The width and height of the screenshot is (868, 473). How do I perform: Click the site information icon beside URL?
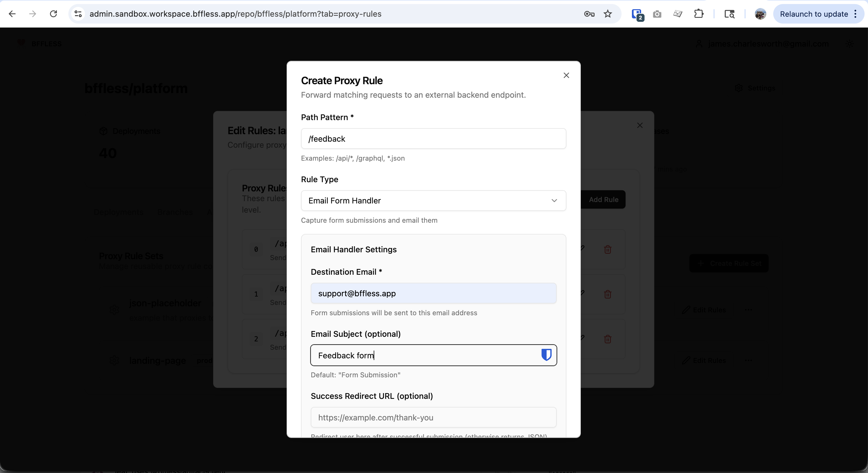pos(78,14)
